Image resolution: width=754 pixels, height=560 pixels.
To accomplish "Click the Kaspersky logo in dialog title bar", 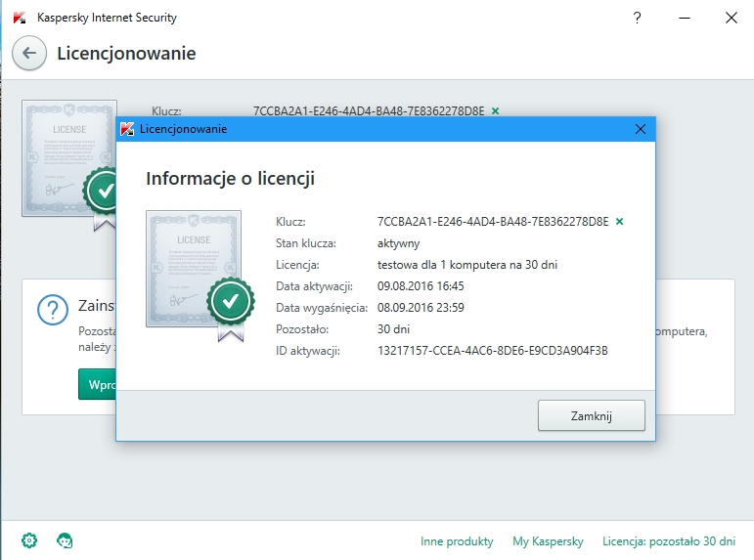I will tap(128, 129).
